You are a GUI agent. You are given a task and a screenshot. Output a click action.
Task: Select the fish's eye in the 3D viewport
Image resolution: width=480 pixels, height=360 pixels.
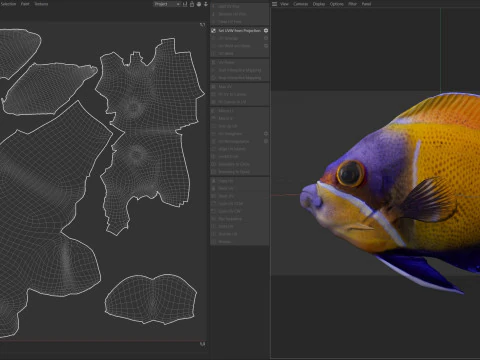350,174
